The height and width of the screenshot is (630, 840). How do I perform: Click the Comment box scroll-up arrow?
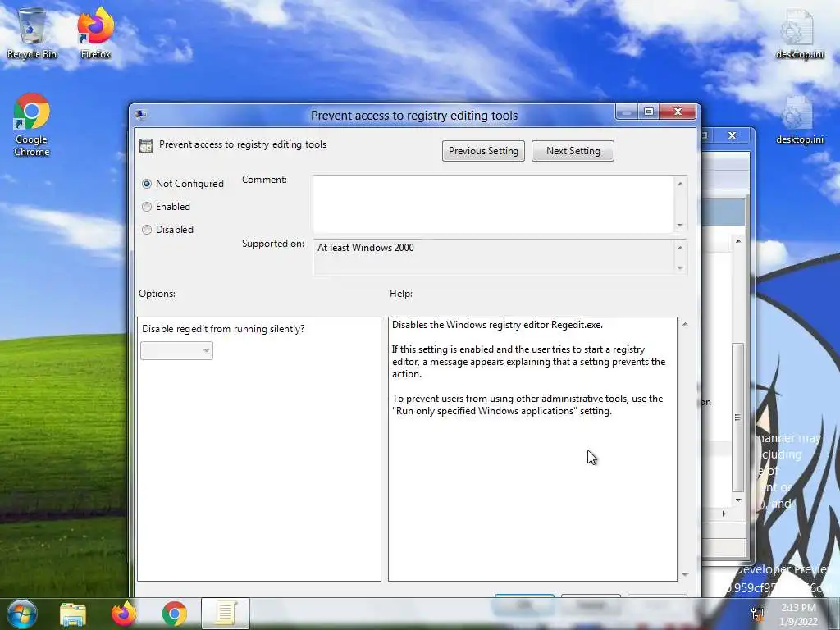pyautogui.click(x=680, y=184)
